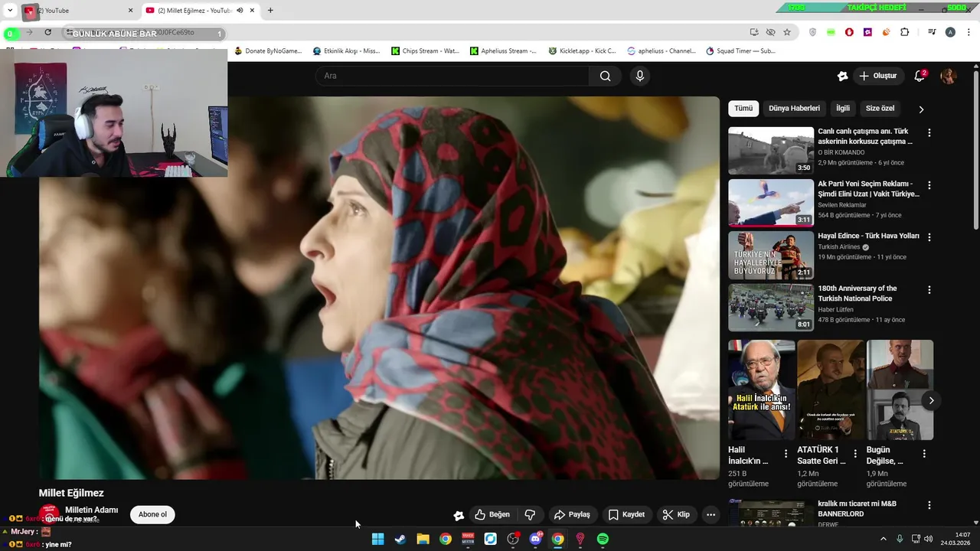This screenshot has height=551, width=980.
Task: Select Size özel filter chip
Action: (x=880, y=109)
